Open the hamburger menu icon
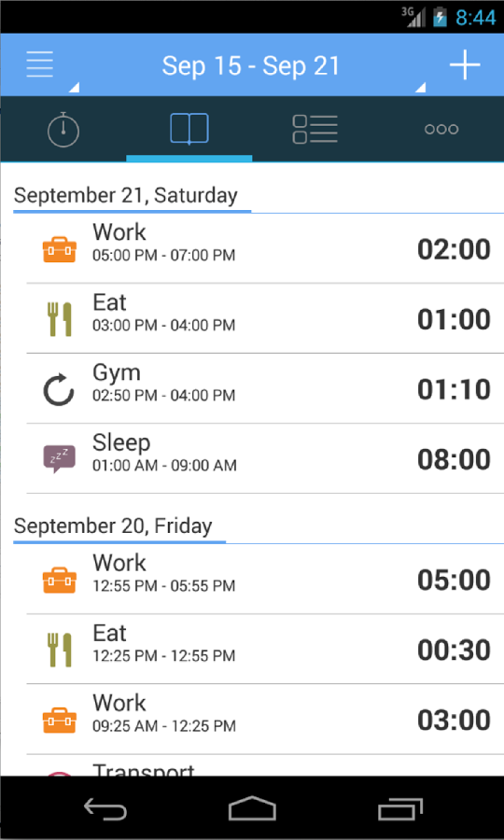 click(39, 64)
